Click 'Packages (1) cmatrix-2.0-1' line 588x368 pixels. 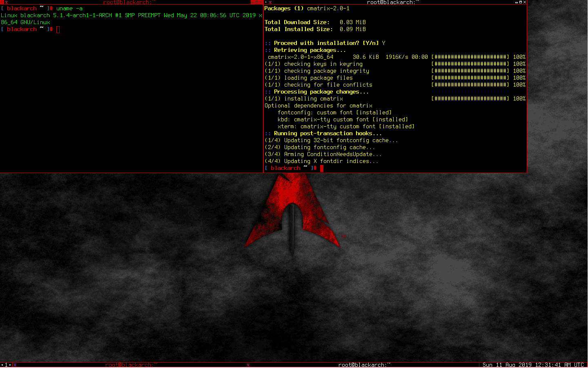tap(307, 9)
